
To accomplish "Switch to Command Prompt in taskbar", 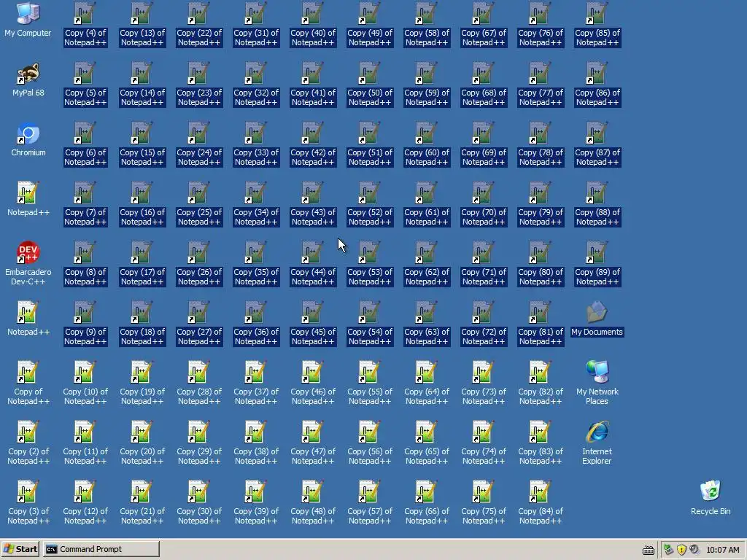I will (x=101, y=549).
